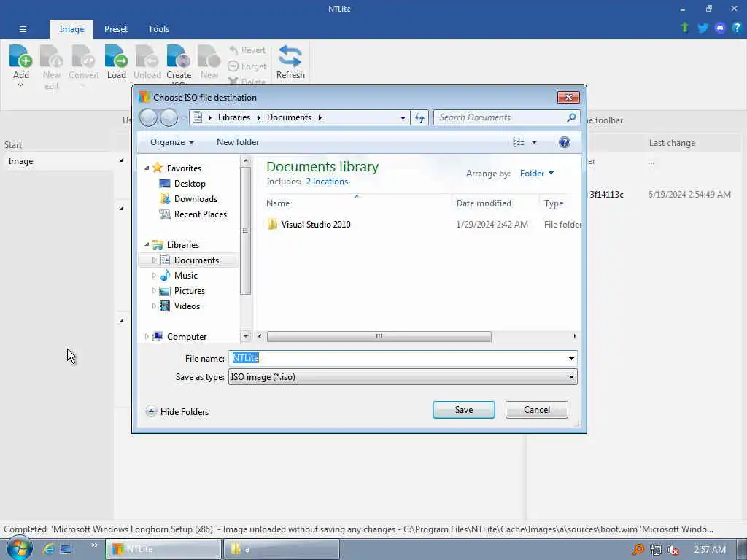This screenshot has height=560, width=747.
Task: Click Hide Folders button
Action: click(177, 411)
